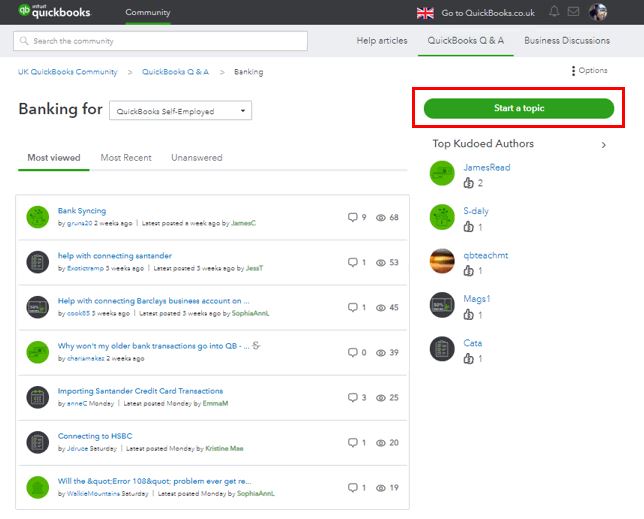The width and height of the screenshot is (644, 519).
Task: Click the replies icon on Connecting to HSBC
Action: pyautogui.click(x=352, y=442)
